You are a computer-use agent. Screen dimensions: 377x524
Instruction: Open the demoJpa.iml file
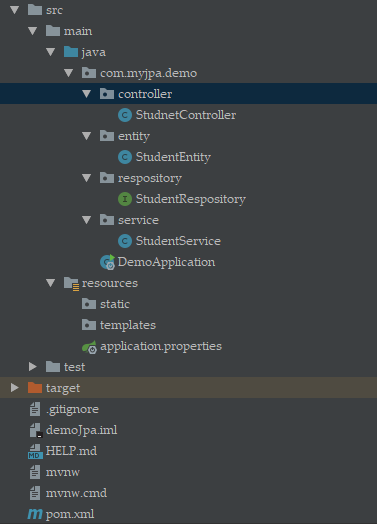82,430
